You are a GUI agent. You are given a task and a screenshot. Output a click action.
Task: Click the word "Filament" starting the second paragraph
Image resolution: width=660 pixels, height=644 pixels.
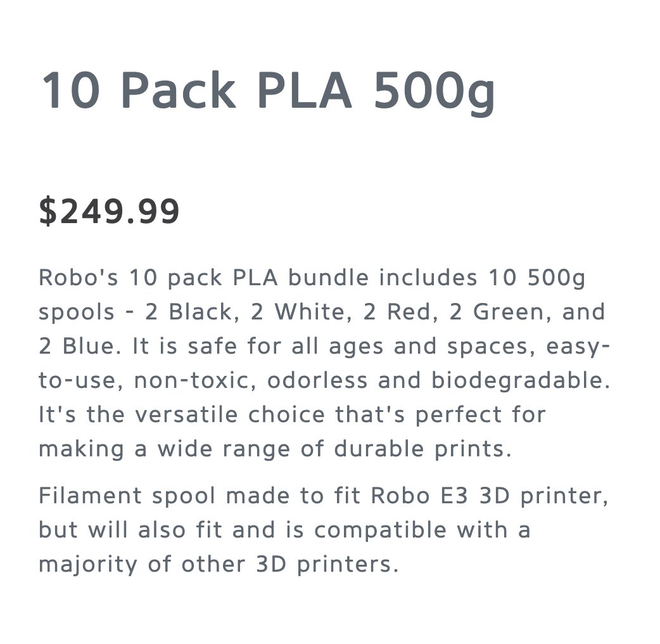pos(90,496)
